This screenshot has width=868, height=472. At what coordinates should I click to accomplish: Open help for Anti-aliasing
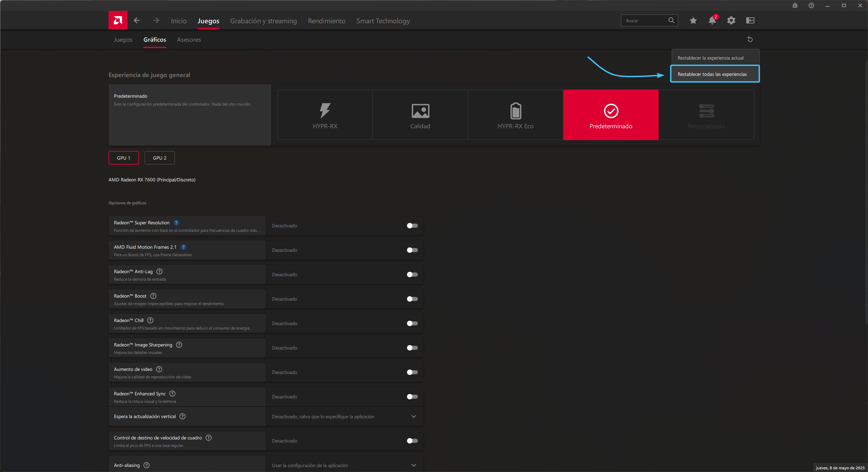pos(147,465)
